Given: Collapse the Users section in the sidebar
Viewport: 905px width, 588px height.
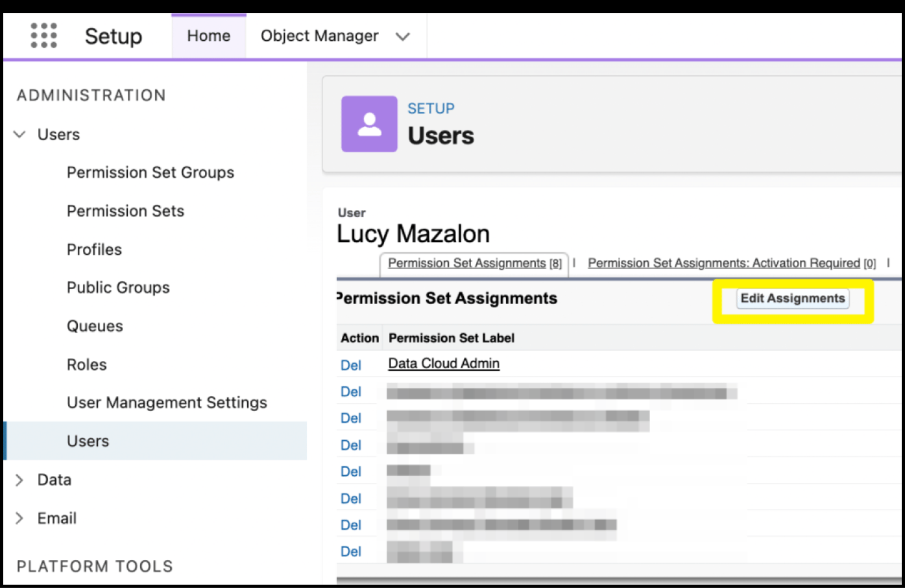Looking at the screenshot, I should pos(18,134).
